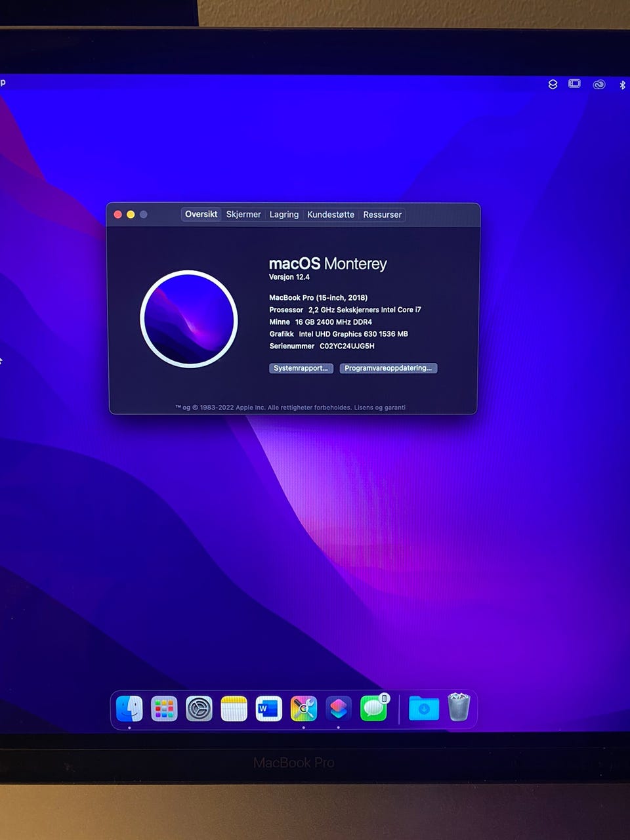Open the Trash in the Dock
630x840 pixels.
(x=459, y=707)
